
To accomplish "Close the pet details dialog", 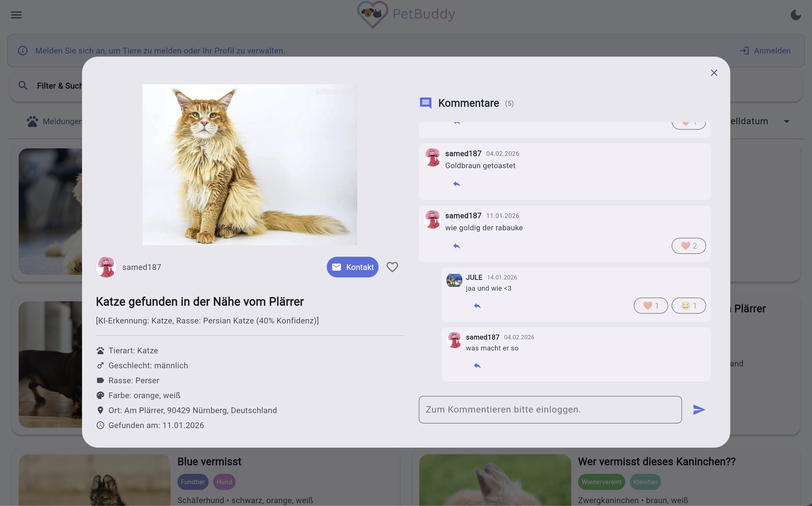I will pos(714,73).
